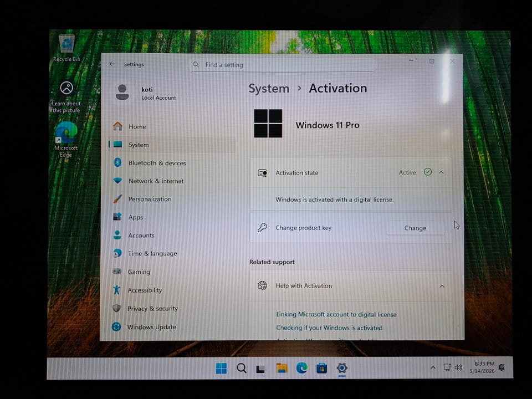
Task: Open Task View on the taskbar
Action: [x=260, y=369]
